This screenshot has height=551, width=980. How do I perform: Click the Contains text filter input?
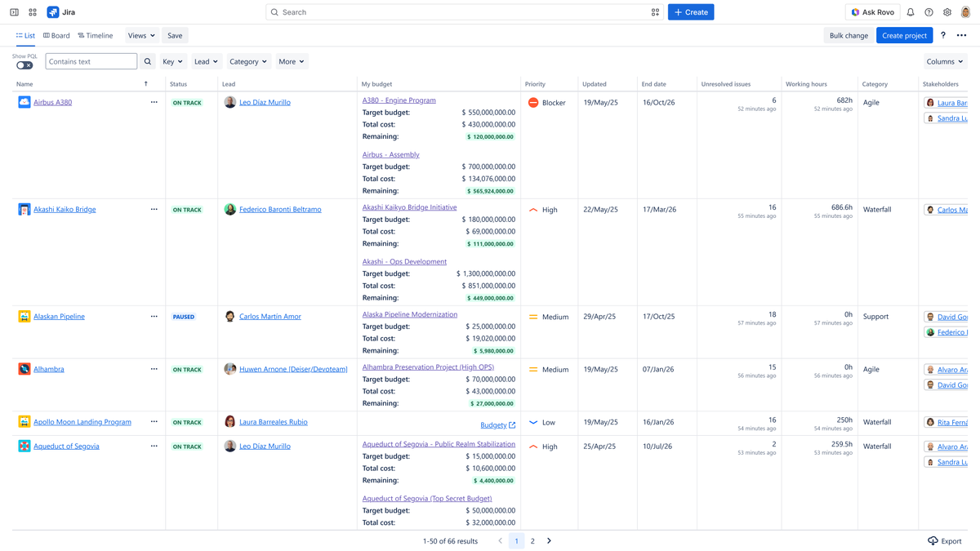click(91, 61)
